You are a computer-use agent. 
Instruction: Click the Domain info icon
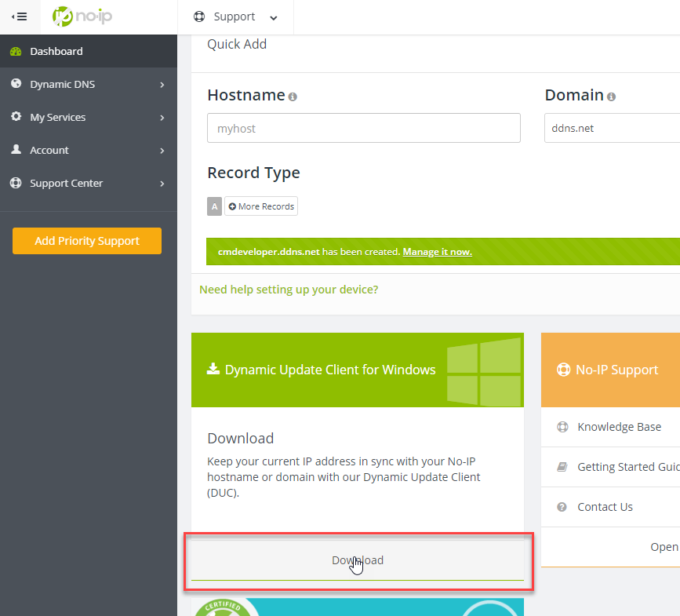coord(612,97)
